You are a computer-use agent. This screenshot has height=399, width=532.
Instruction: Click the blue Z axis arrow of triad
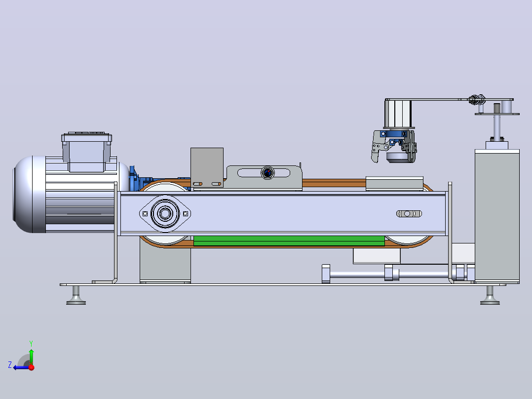tap(20, 367)
